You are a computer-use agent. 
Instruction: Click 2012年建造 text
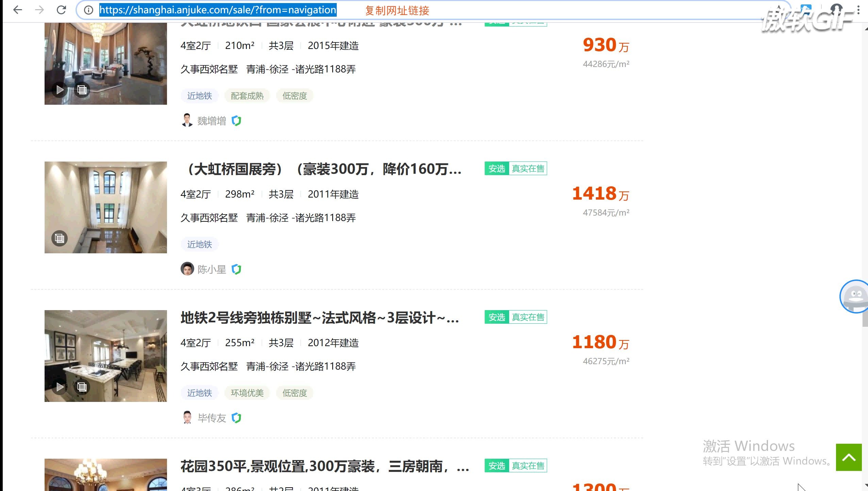[333, 343]
